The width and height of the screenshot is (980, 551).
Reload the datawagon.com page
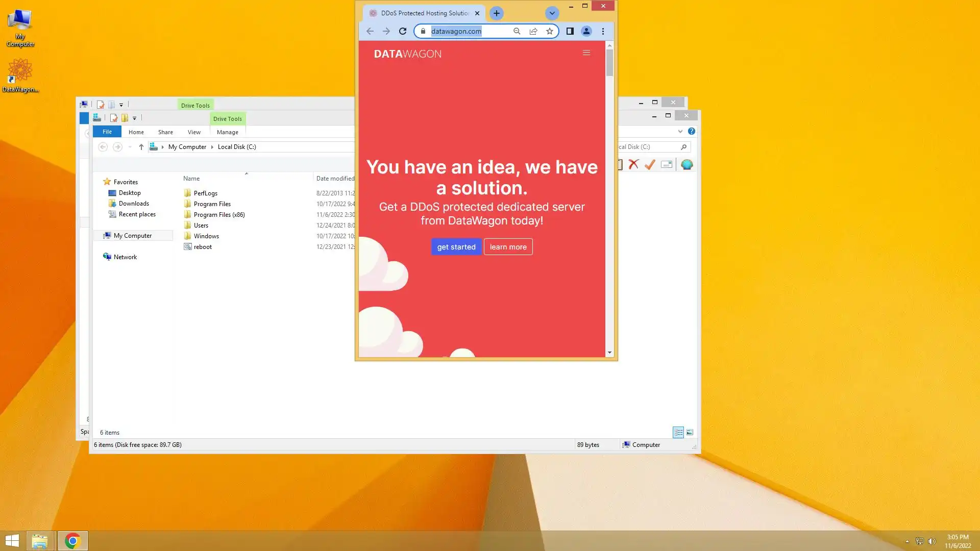[403, 31]
